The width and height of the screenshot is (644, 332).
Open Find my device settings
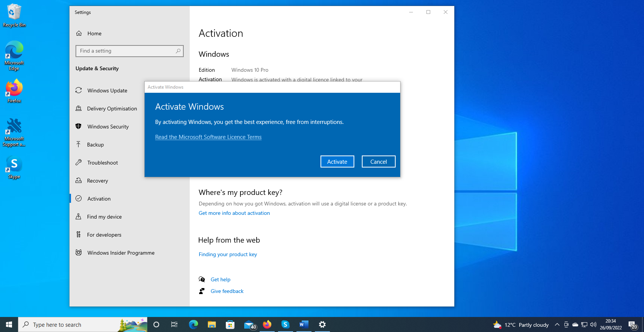pyautogui.click(x=130, y=217)
